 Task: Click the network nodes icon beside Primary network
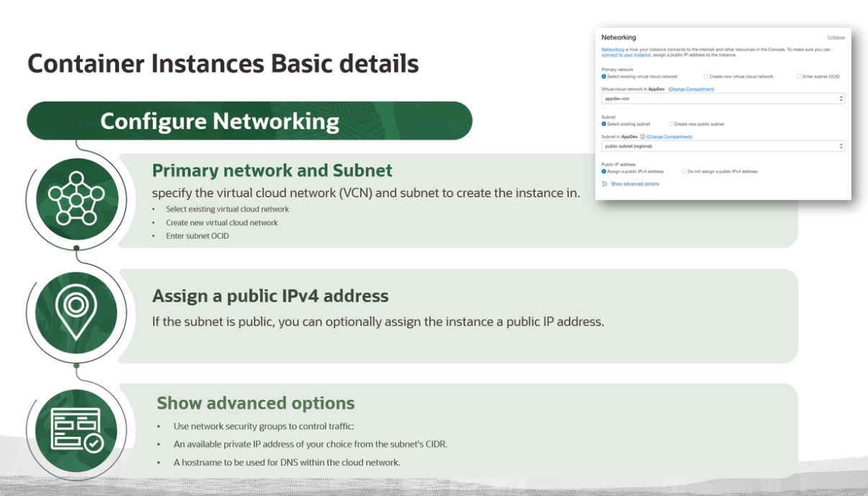pyautogui.click(x=76, y=199)
